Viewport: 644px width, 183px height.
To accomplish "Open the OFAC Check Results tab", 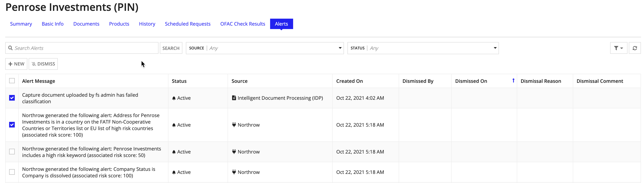I will [243, 24].
